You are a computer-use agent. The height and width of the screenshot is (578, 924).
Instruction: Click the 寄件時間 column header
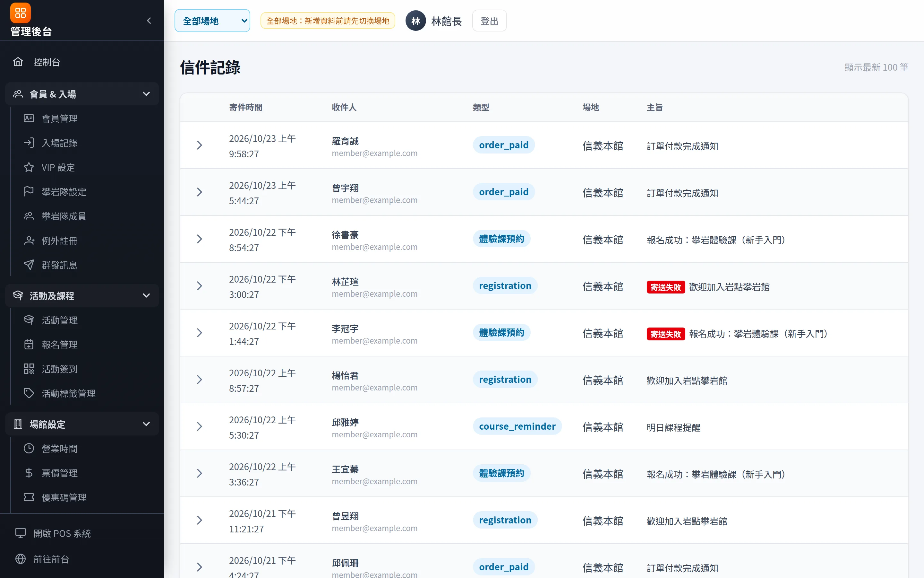[x=245, y=108]
